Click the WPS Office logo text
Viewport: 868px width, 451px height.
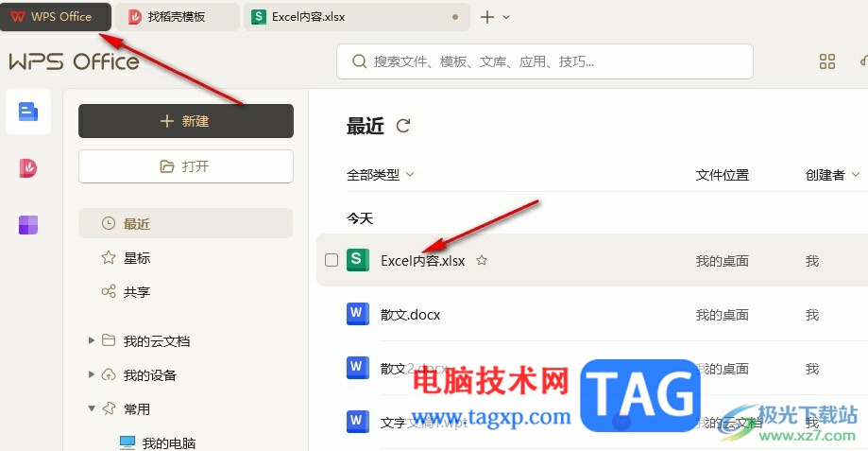coord(75,61)
